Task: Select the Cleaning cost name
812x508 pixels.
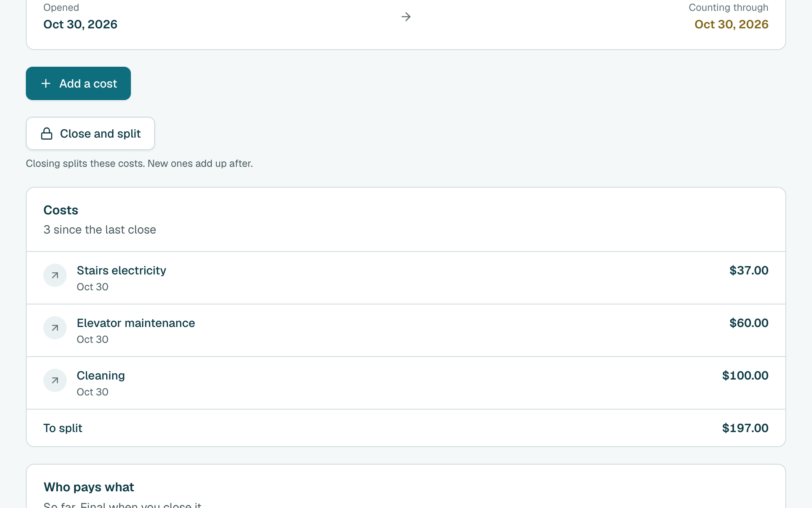Action: [x=101, y=376]
